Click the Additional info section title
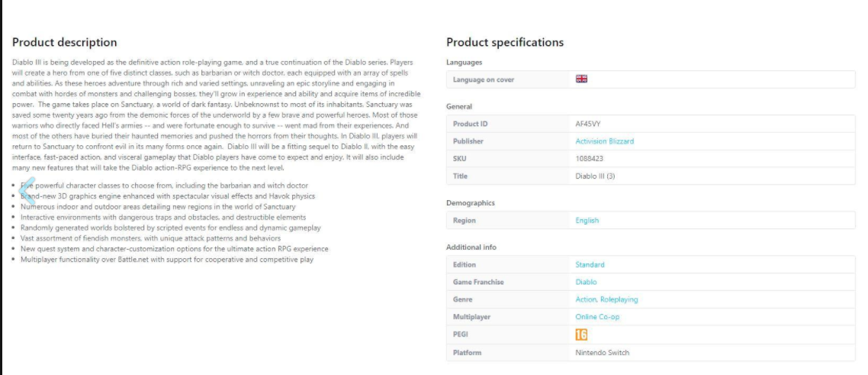The height and width of the screenshot is (375, 868). tap(471, 247)
